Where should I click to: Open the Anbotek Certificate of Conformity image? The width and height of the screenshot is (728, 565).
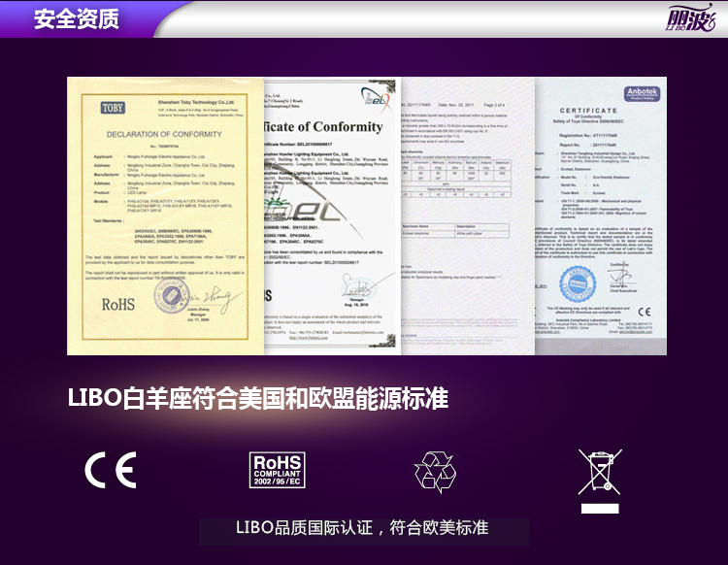(600, 214)
